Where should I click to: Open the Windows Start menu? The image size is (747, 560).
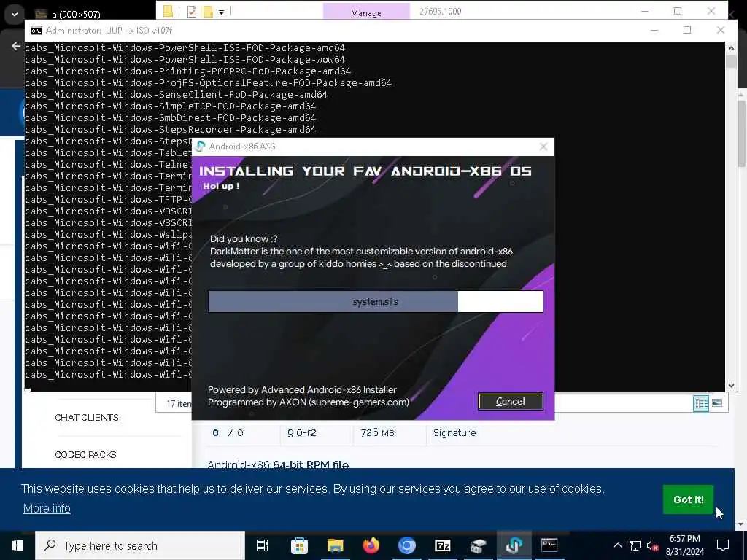[18, 545]
